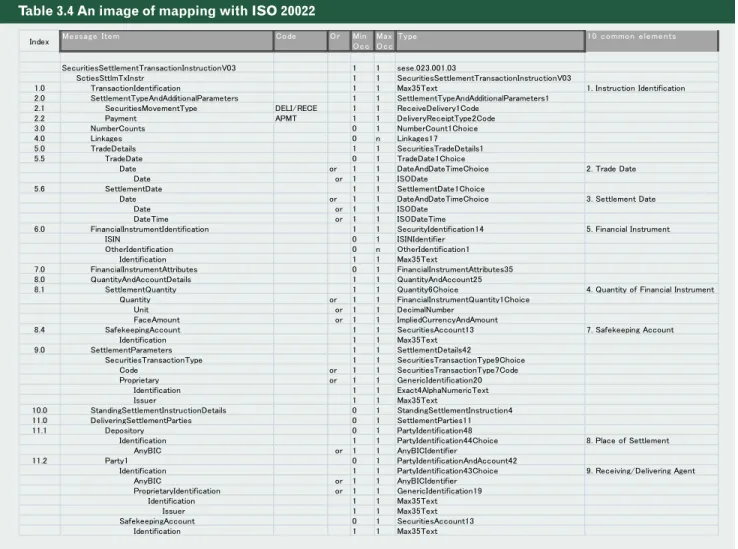
Task: Click the 'Quantity6Choice' type cell
Action: (427, 290)
